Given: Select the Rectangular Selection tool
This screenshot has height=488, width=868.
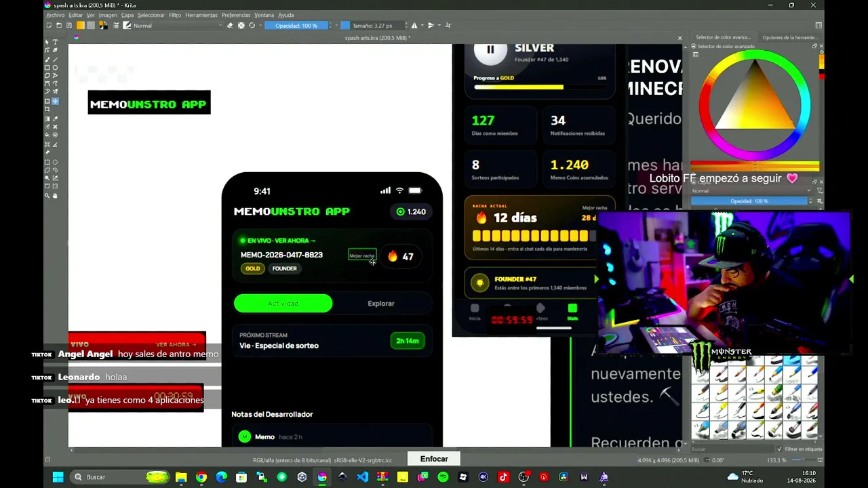Looking at the screenshot, I should (47, 162).
